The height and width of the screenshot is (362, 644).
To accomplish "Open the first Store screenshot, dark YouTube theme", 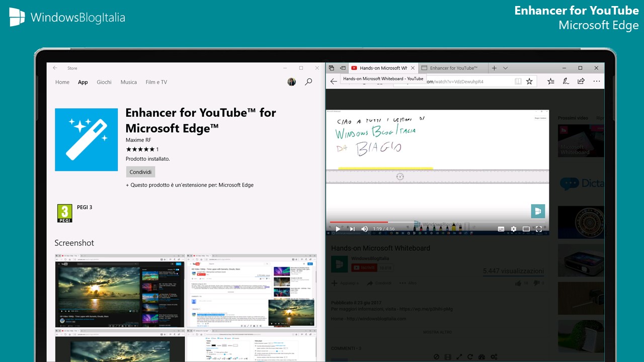I will coord(120,291).
